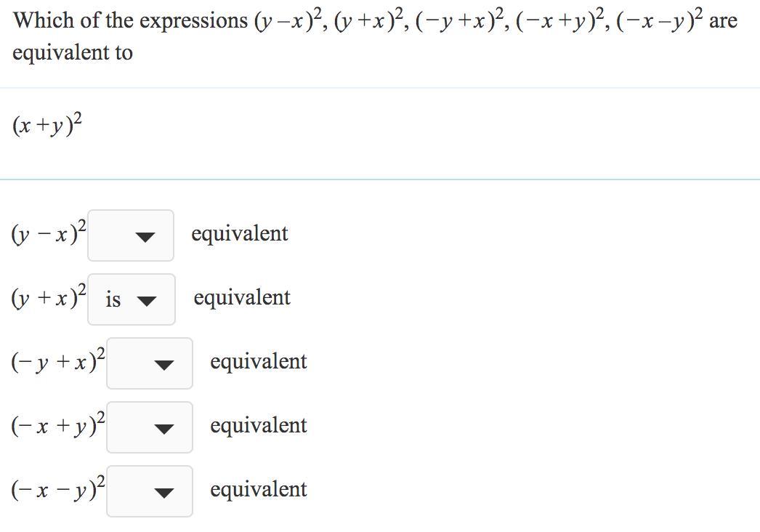
Task: Click the "Which of the expressions" question text
Action: coord(131,20)
